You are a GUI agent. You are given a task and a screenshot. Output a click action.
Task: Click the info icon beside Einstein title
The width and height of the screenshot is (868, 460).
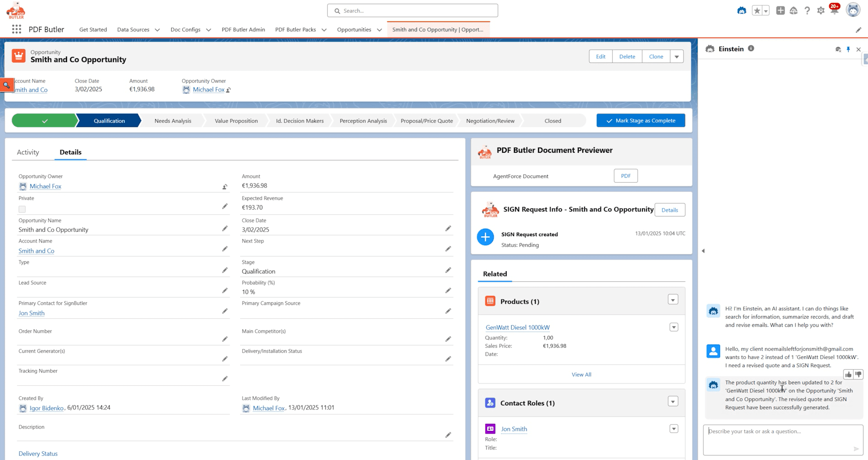751,48
